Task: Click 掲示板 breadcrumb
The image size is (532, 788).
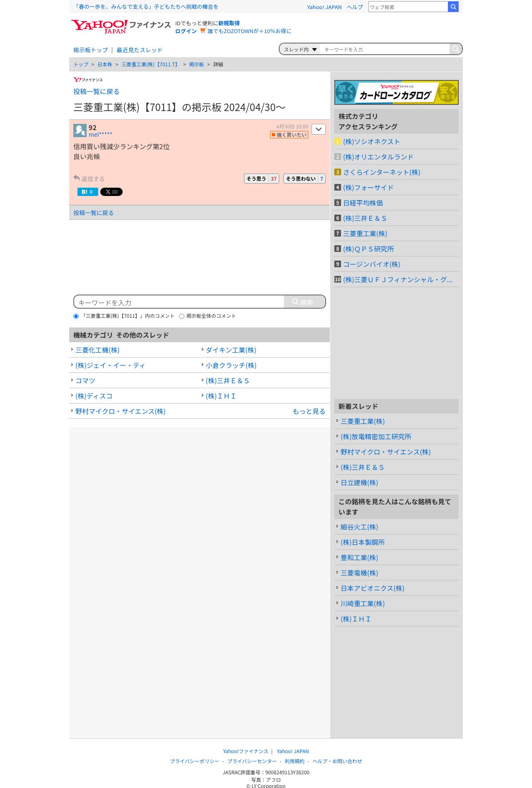Action: tap(196, 65)
